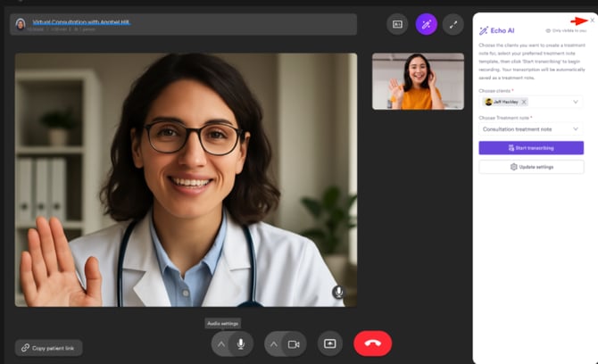Click Start transcribing button
The image size is (598, 364).
[x=531, y=148]
